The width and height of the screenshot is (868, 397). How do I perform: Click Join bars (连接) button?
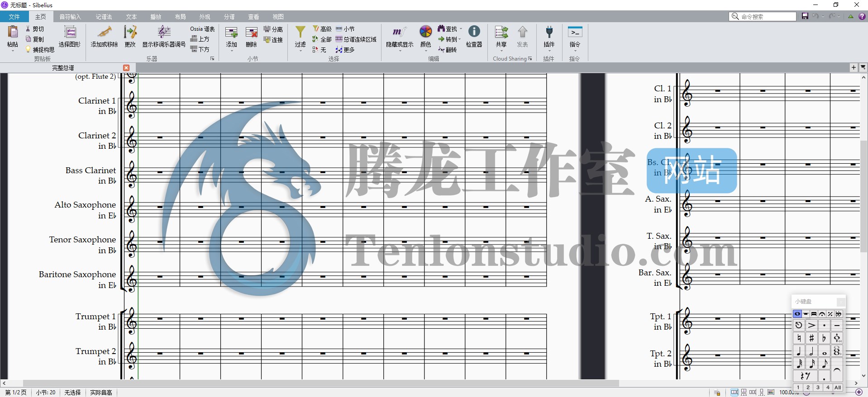tap(273, 40)
